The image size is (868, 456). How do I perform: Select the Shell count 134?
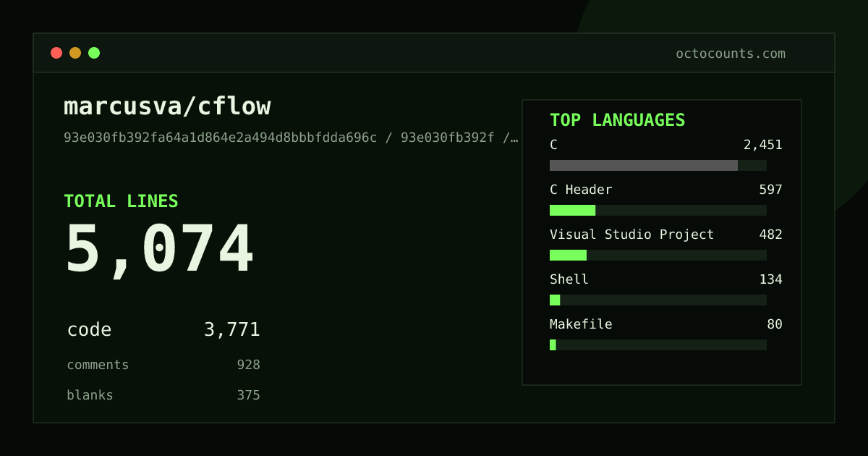click(770, 279)
